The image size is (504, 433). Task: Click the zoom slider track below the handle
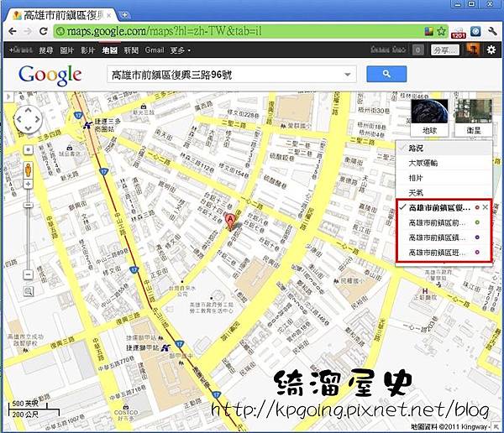tap(29, 238)
